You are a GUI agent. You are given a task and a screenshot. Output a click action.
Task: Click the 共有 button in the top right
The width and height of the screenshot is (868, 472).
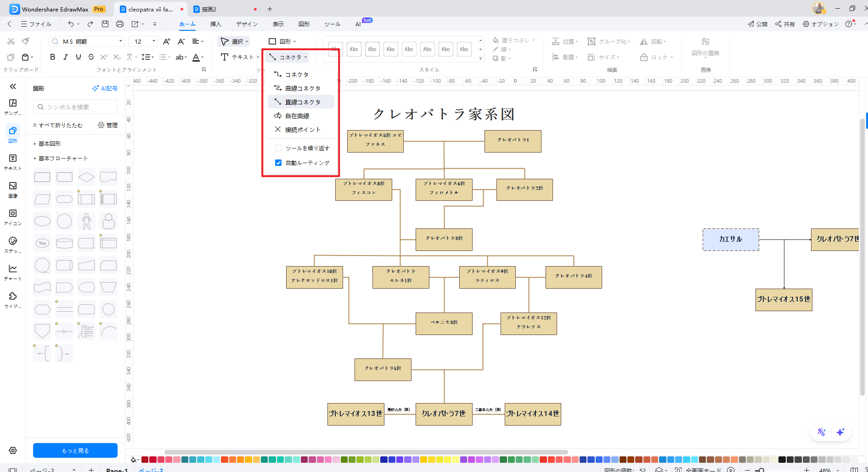click(x=785, y=23)
